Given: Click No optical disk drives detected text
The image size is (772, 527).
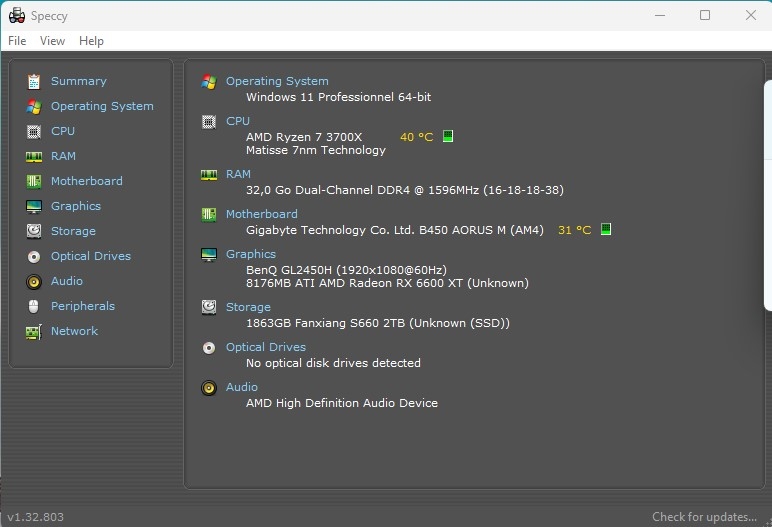Looking at the screenshot, I should 333,363.
